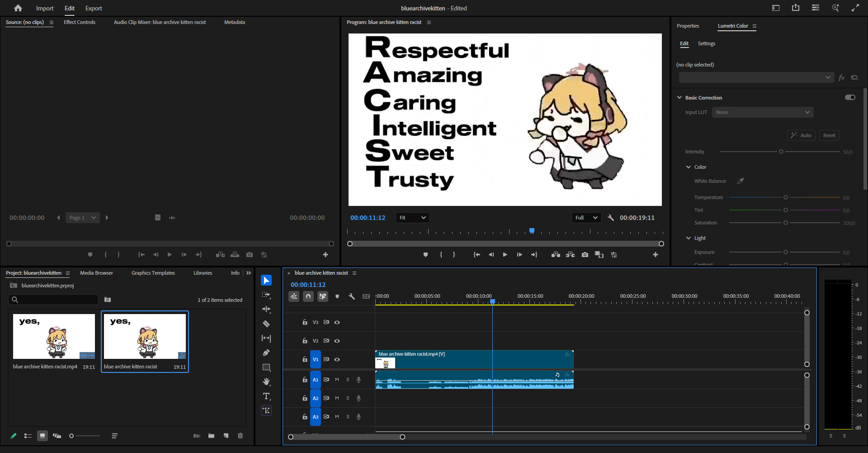
Task: Toggle Snap in timeline magnet icon
Action: click(x=308, y=296)
